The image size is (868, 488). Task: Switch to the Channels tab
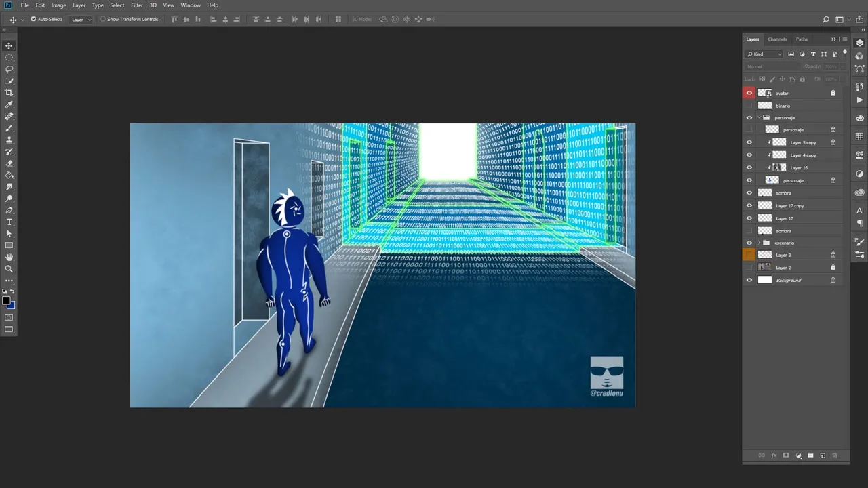[777, 39]
